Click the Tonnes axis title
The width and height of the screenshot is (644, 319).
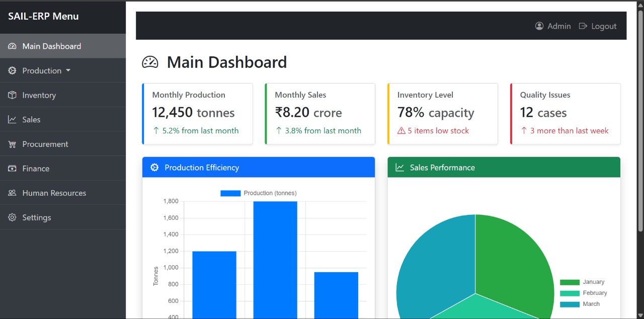click(x=156, y=276)
